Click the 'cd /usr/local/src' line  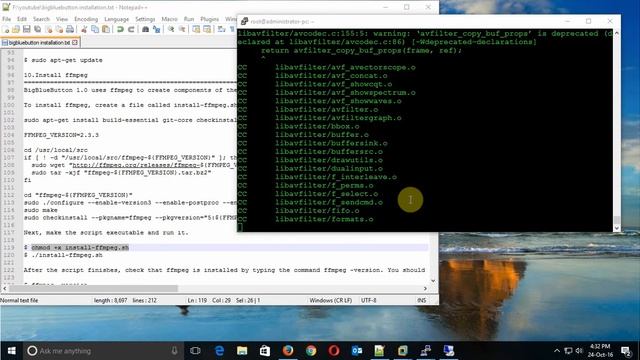pyautogui.click(x=56, y=150)
